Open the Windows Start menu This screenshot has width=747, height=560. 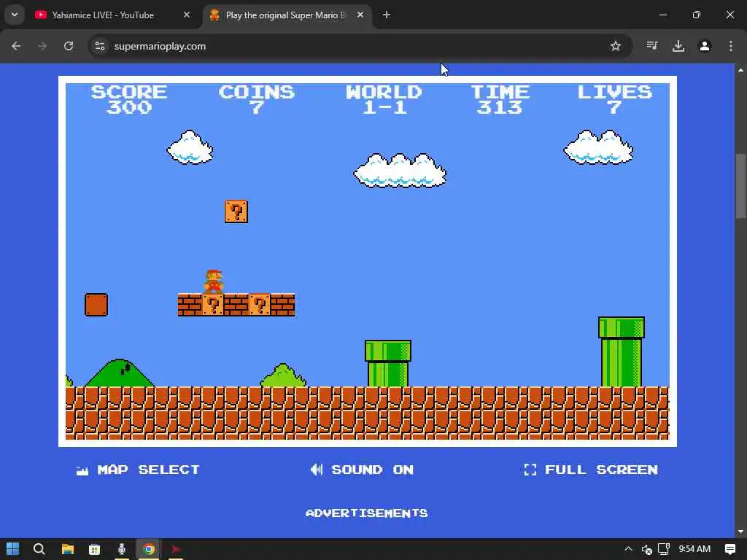(13, 549)
